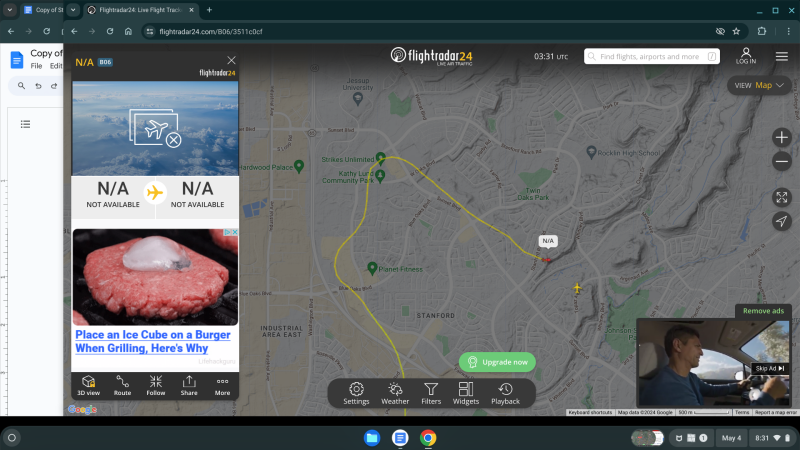Open the File menu in Google Docs

(x=36, y=66)
